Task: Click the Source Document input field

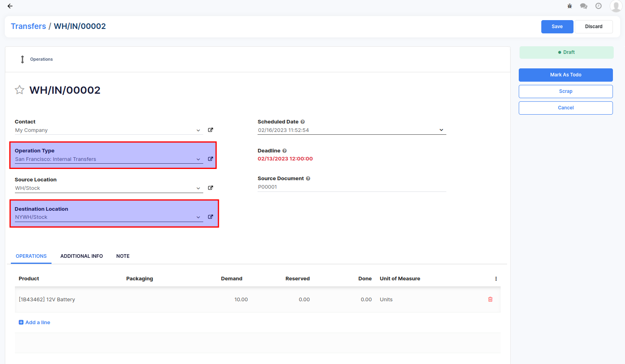Action: [x=351, y=187]
